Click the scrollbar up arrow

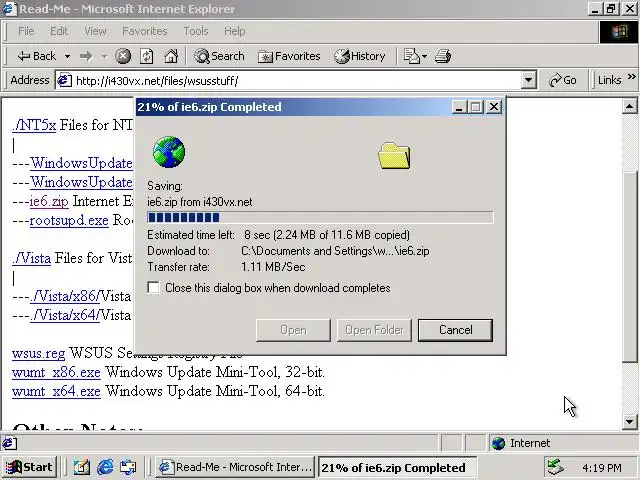(629, 107)
